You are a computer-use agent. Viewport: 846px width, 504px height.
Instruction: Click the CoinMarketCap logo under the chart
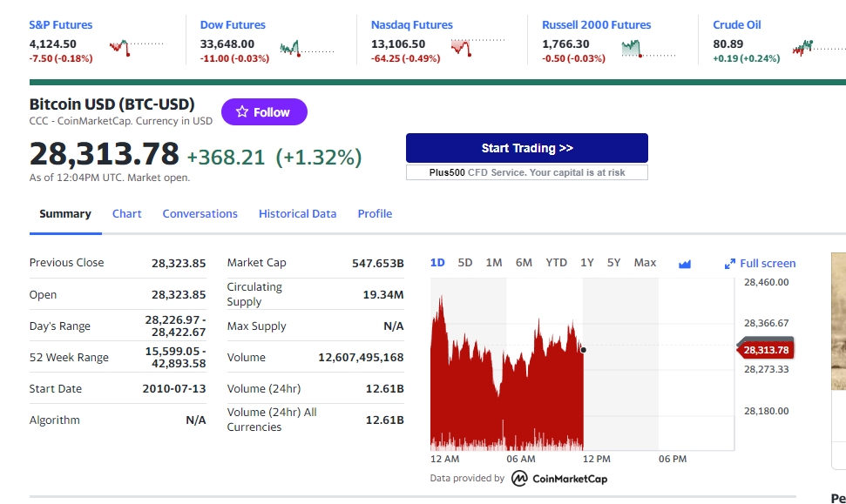558,479
